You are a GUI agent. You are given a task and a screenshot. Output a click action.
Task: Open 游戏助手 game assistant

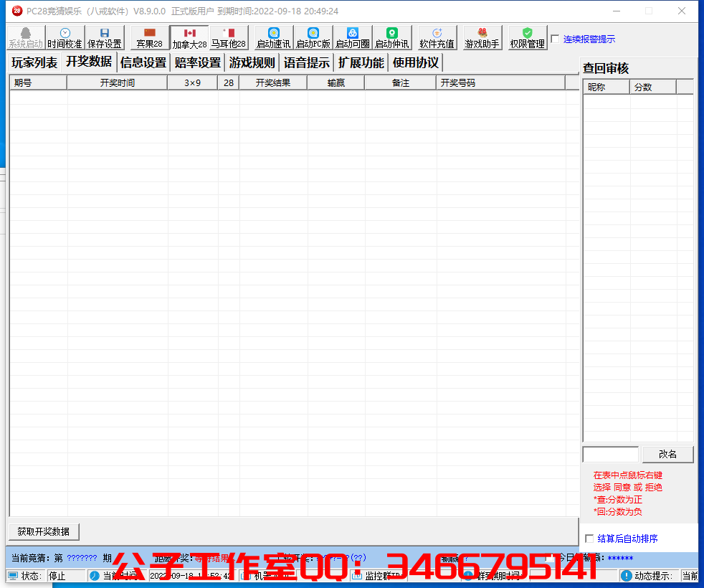tap(482, 38)
